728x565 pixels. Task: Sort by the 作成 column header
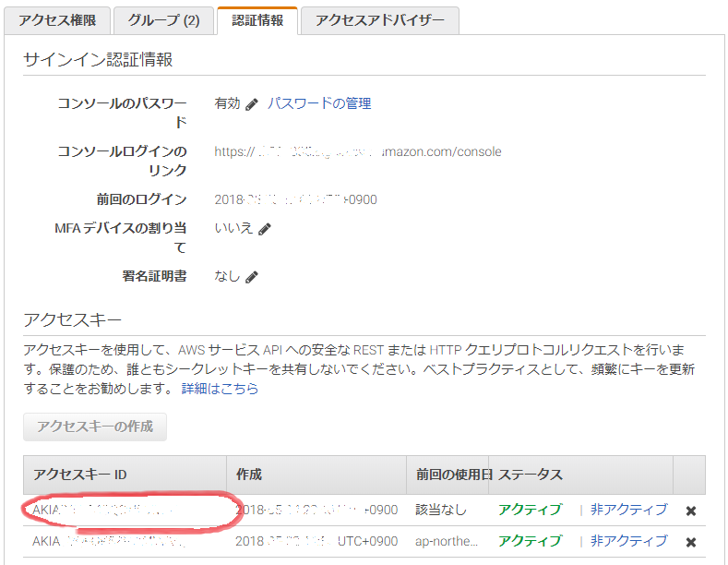pos(249,475)
